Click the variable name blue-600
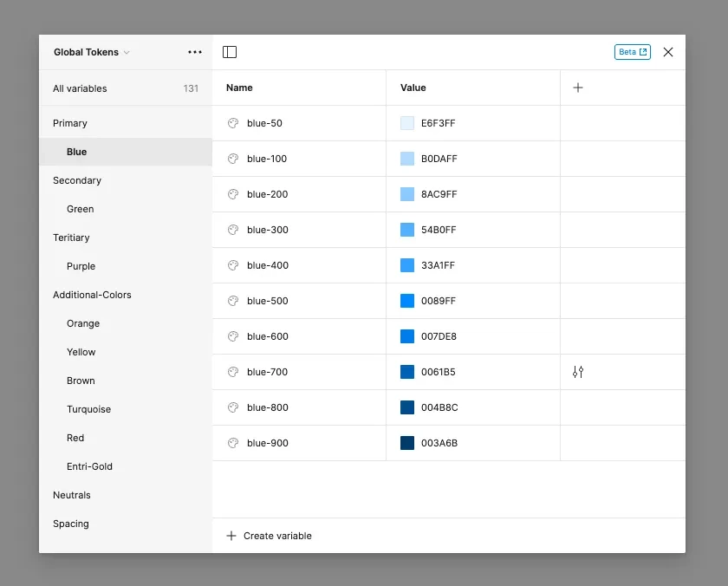728x586 pixels. (268, 336)
